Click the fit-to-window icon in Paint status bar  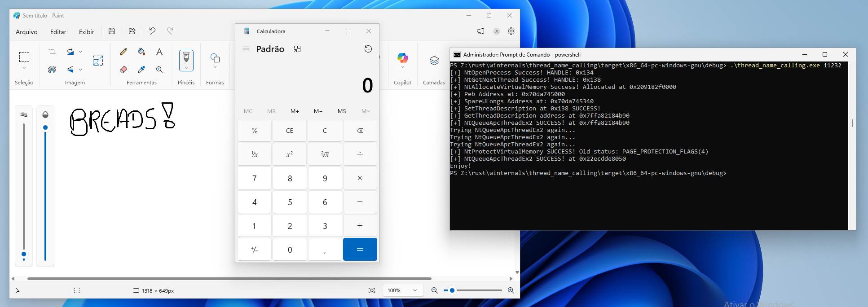point(372,290)
